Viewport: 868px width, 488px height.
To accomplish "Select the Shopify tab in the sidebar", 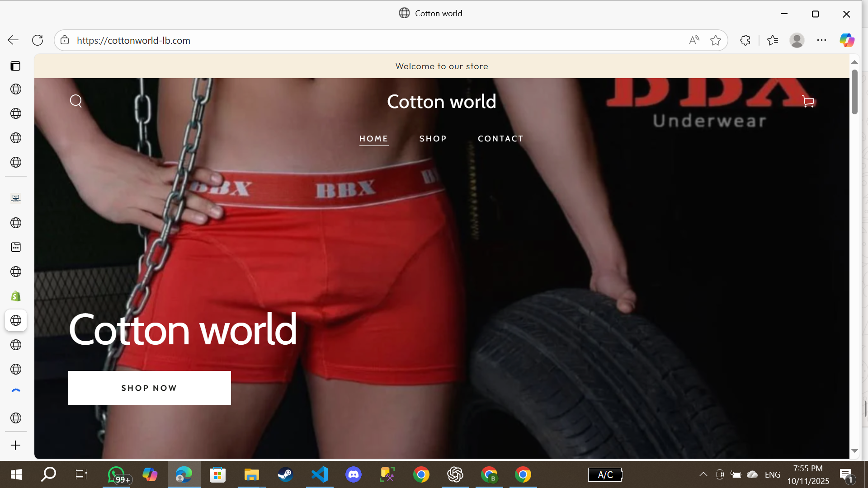I will tap(15, 296).
